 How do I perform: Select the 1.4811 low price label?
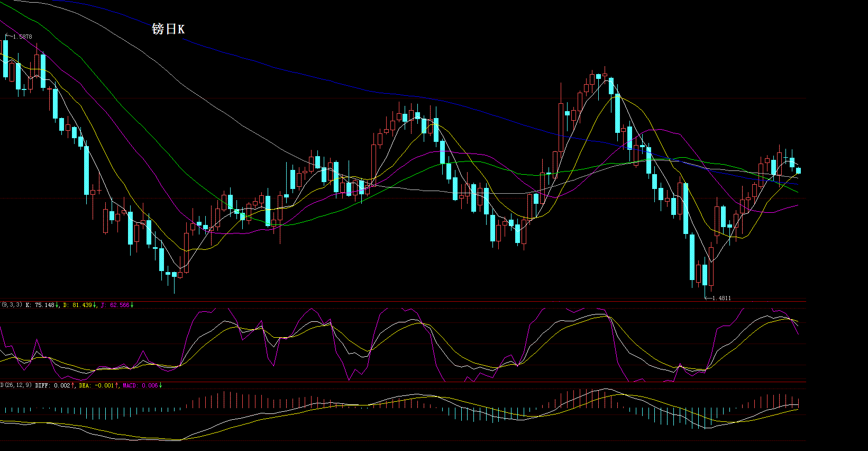click(x=721, y=298)
